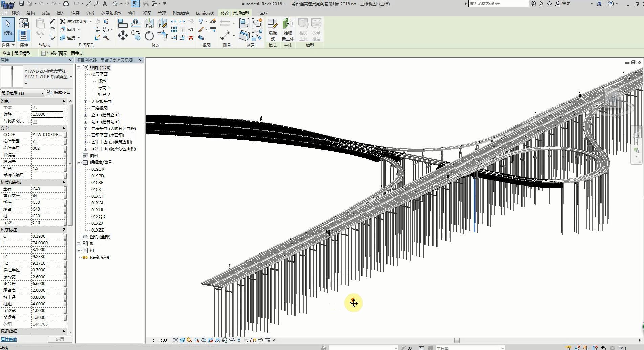Click the horizontal view scrollbar thumb
The image size is (644, 350).
pos(457,340)
